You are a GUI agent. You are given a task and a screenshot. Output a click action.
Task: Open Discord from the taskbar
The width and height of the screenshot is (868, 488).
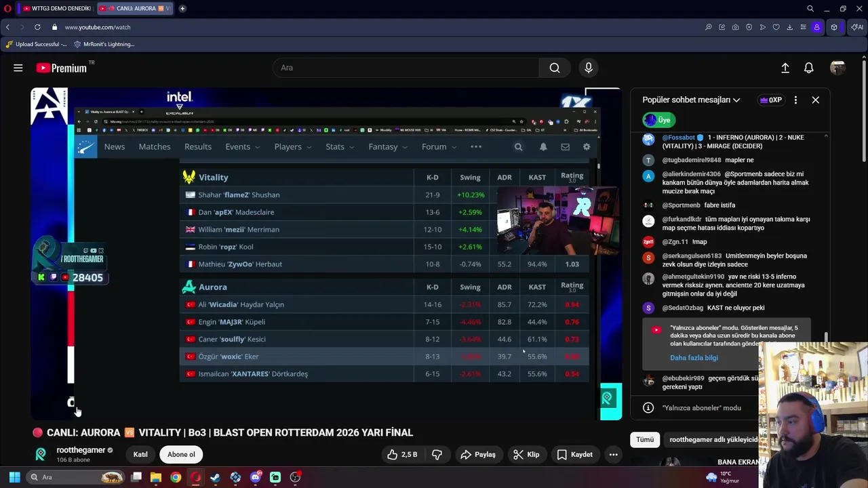click(x=256, y=477)
